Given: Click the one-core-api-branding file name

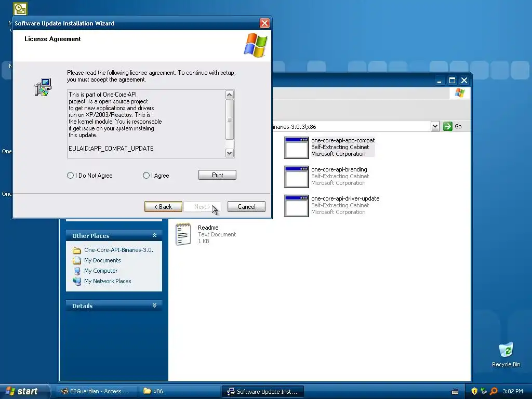Looking at the screenshot, I should [339, 169].
